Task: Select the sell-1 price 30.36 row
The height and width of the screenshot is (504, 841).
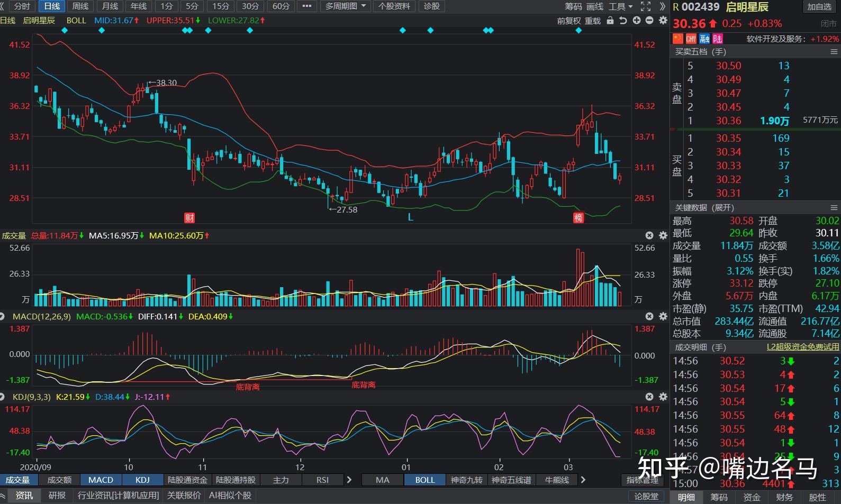Action: (756, 121)
